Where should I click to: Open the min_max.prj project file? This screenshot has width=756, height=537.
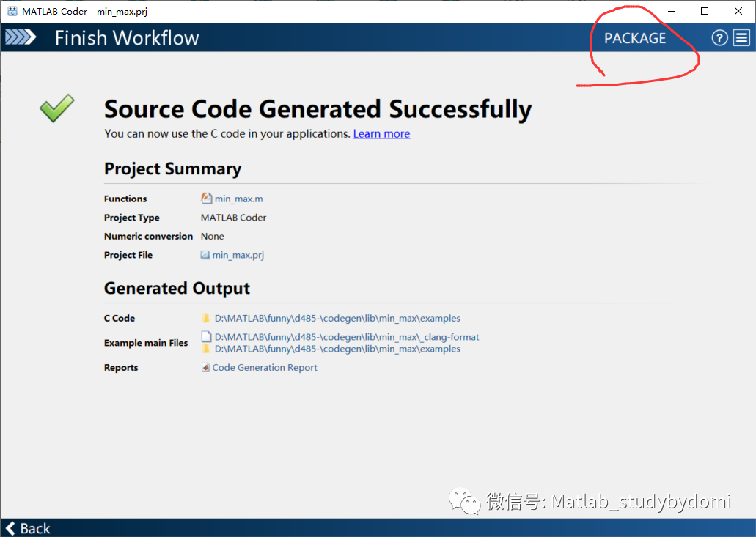click(238, 255)
